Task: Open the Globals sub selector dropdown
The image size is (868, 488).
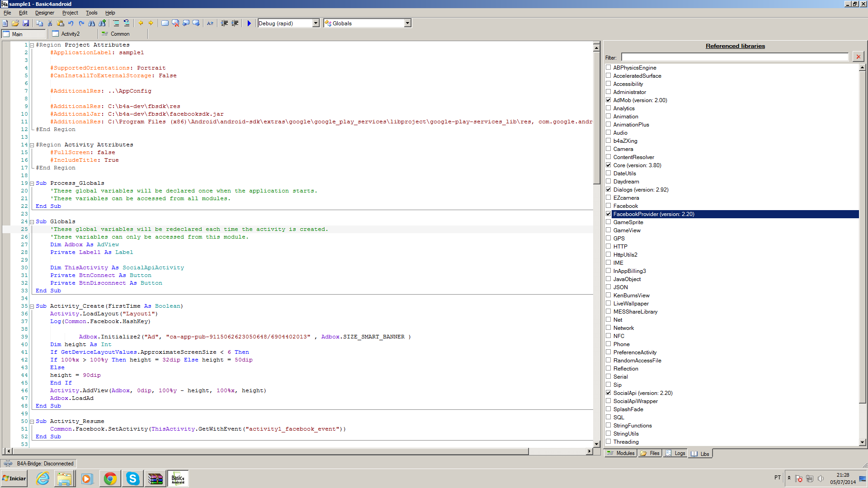Action: click(407, 23)
